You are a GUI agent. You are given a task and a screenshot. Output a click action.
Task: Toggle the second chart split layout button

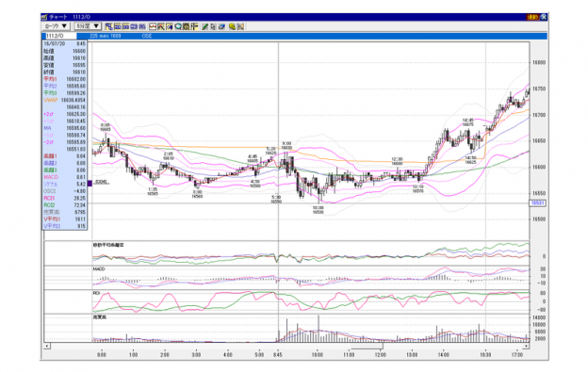118,26
